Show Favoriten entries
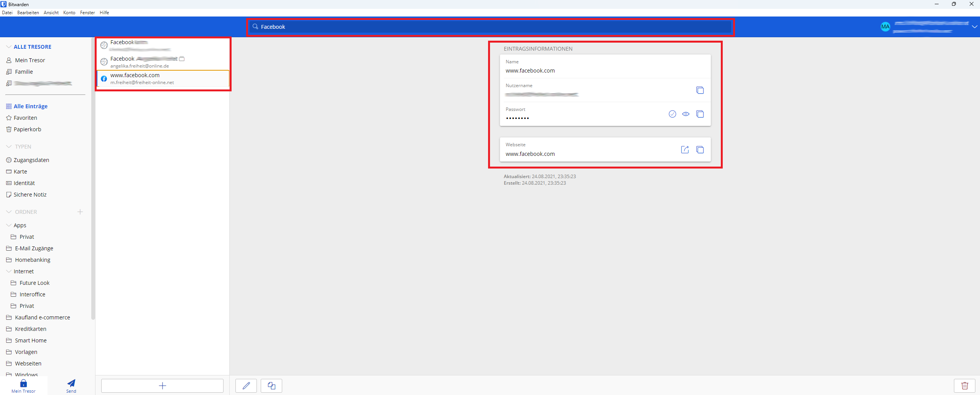 (25, 118)
